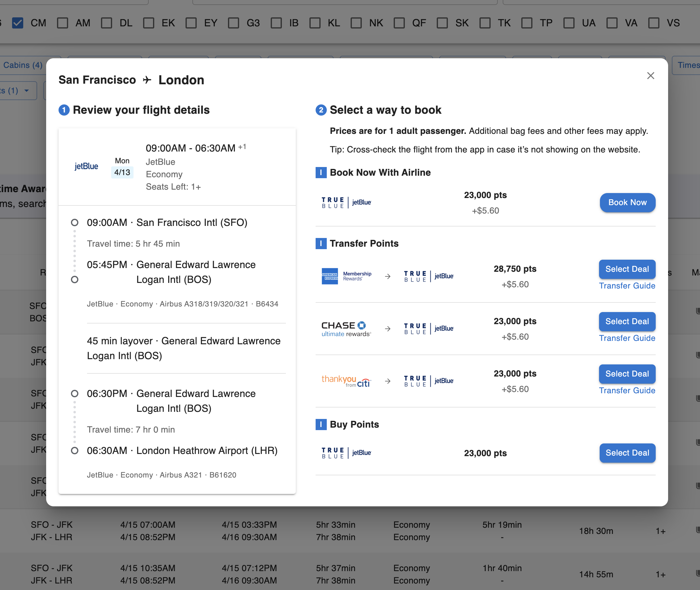Open Transfer Guide for Amex row
This screenshot has height=590, width=700.
(627, 286)
